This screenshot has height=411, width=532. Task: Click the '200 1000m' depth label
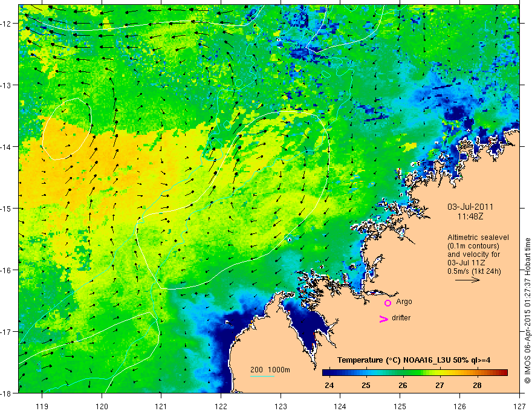(270, 370)
